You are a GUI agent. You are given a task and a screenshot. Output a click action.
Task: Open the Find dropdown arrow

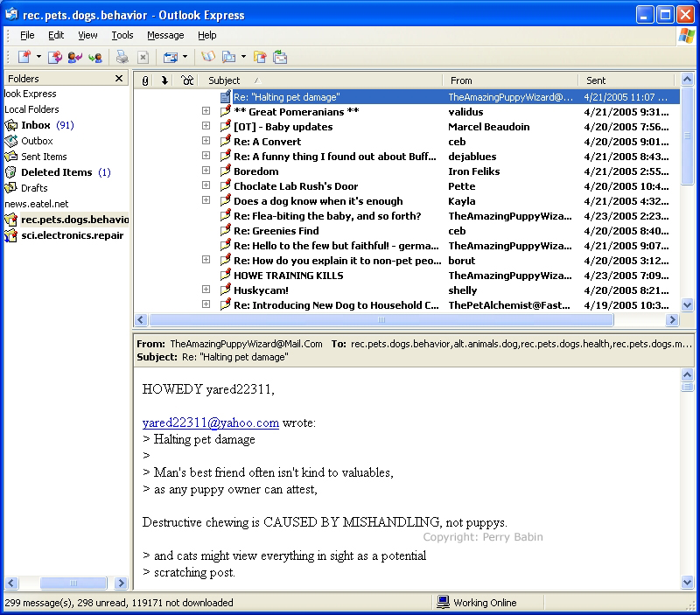[243, 57]
